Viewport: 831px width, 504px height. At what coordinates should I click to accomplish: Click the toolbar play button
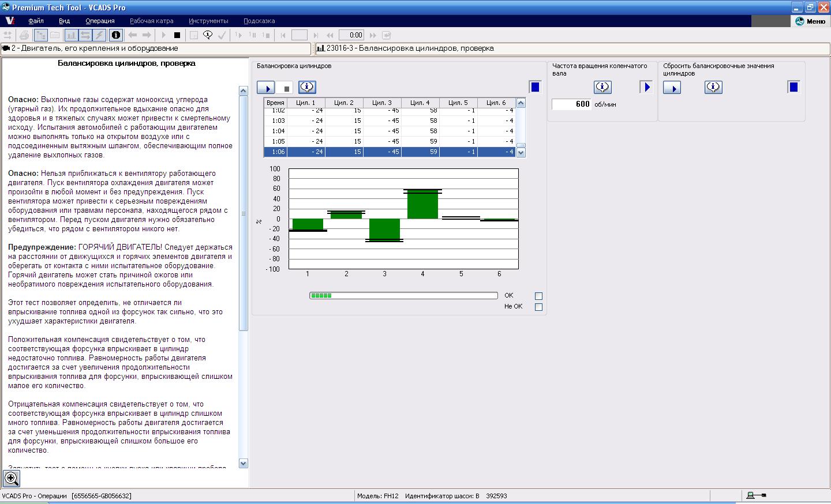click(164, 35)
